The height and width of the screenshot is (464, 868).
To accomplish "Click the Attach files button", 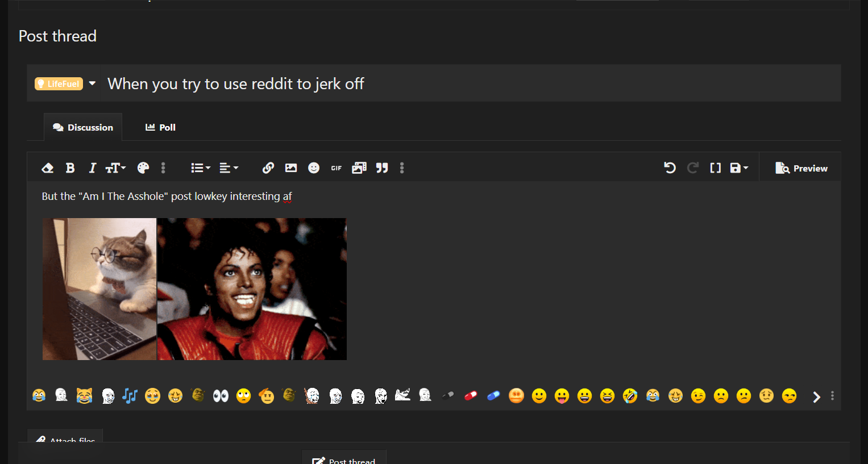I will (x=65, y=436).
